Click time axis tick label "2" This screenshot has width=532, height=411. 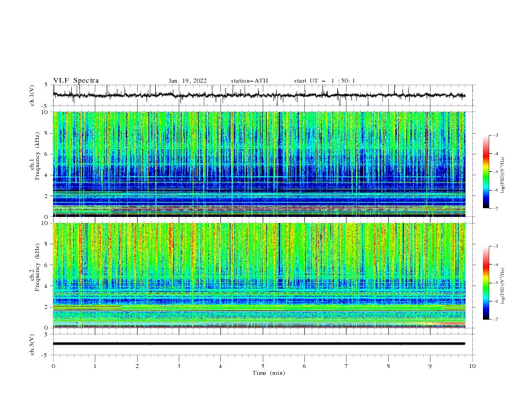[137, 366]
